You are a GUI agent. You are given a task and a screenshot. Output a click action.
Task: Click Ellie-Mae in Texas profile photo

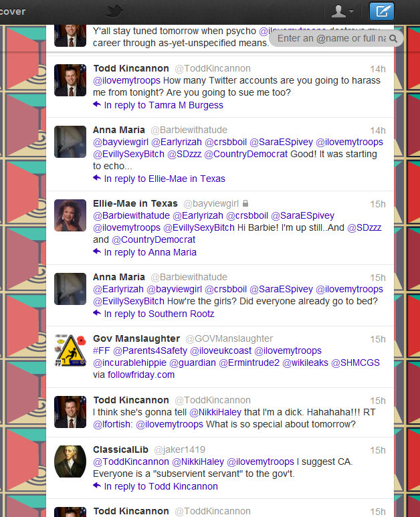coord(70,215)
